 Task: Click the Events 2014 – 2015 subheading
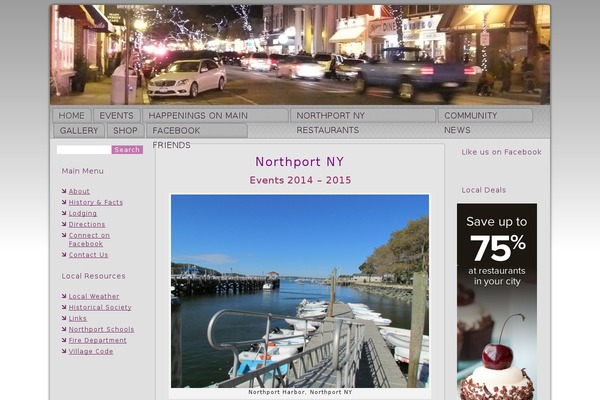[300, 180]
